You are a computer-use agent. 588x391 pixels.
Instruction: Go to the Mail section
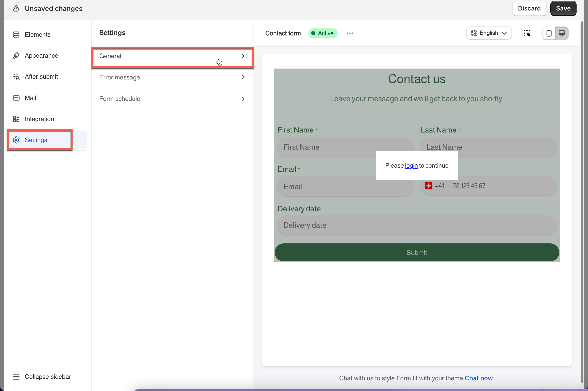point(30,98)
